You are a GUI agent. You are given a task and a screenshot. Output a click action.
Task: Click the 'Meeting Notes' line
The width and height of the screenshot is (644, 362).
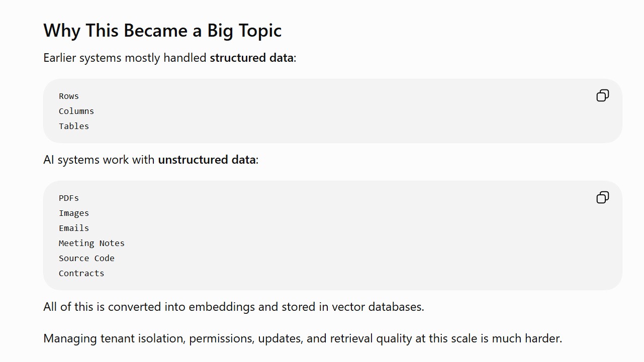click(x=91, y=243)
